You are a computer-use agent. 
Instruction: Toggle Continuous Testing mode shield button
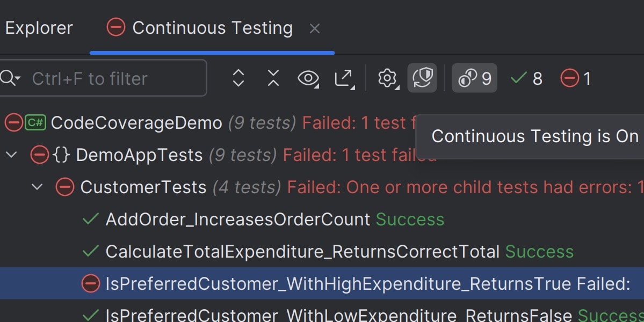point(422,78)
